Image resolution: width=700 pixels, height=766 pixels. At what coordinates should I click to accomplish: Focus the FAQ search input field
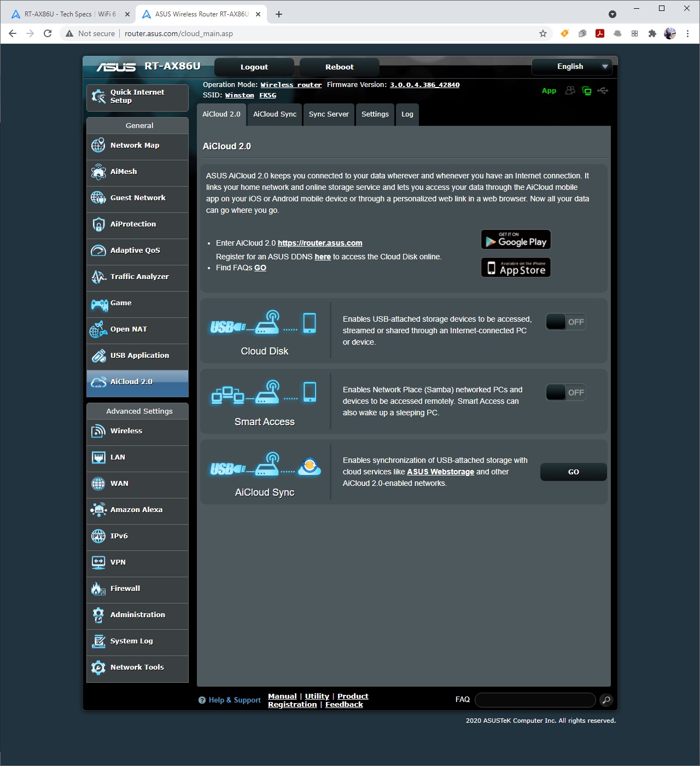[x=535, y=700]
